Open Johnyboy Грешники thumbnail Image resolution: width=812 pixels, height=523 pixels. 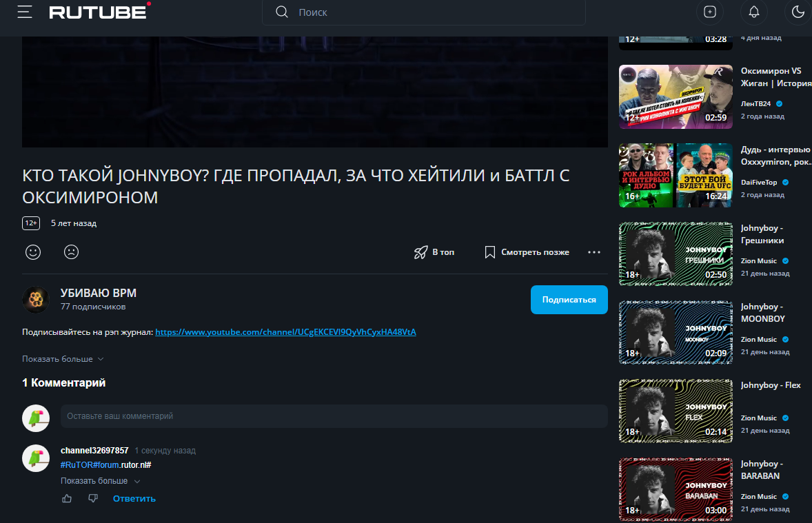[x=676, y=254]
